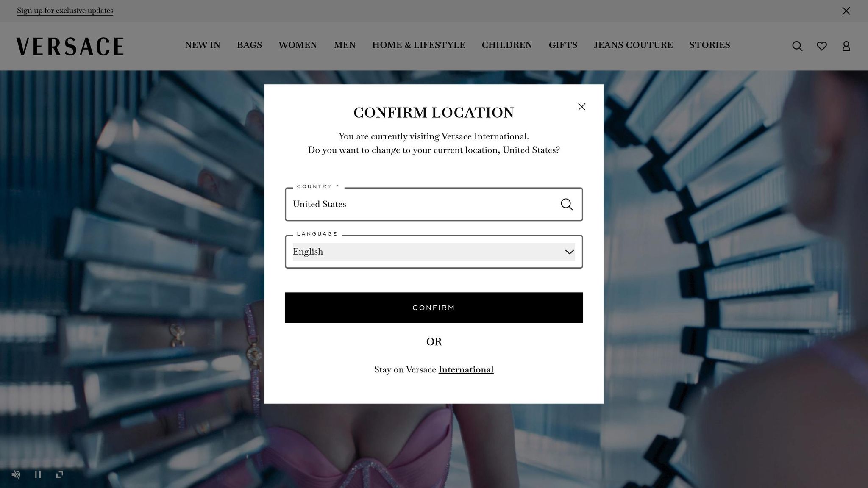Go to the Versace logo homepage
Image resolution: width=868 pixels, height=488 pixels.
(x=70, y=46)
